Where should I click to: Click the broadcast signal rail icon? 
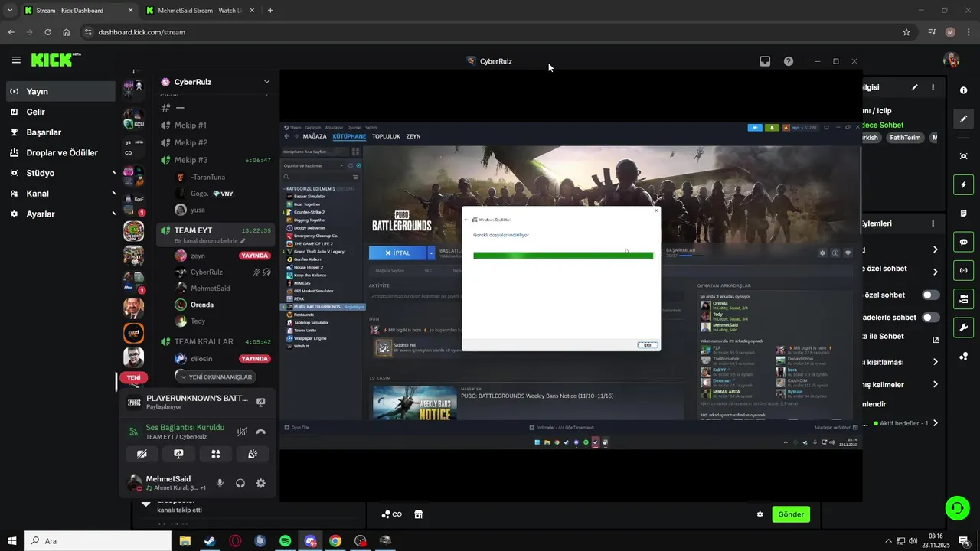click(963, 270)
